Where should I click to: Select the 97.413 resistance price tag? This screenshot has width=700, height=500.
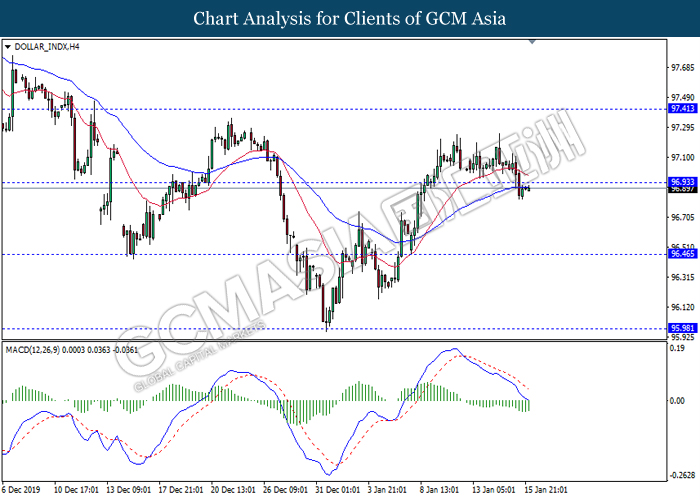click(x=683, y=108)
